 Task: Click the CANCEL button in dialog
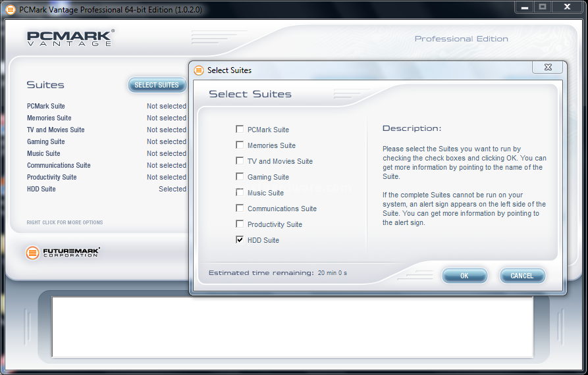[522, 276]
